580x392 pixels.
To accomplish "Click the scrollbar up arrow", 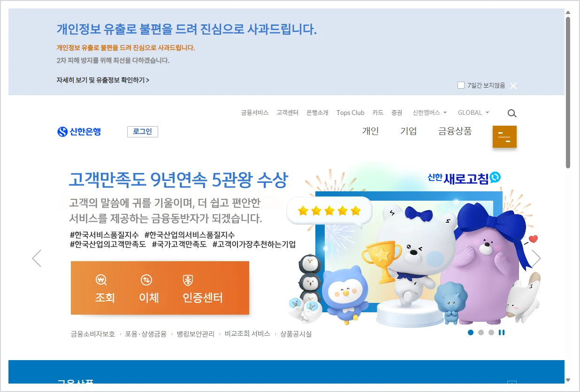I will coord(568,12).
